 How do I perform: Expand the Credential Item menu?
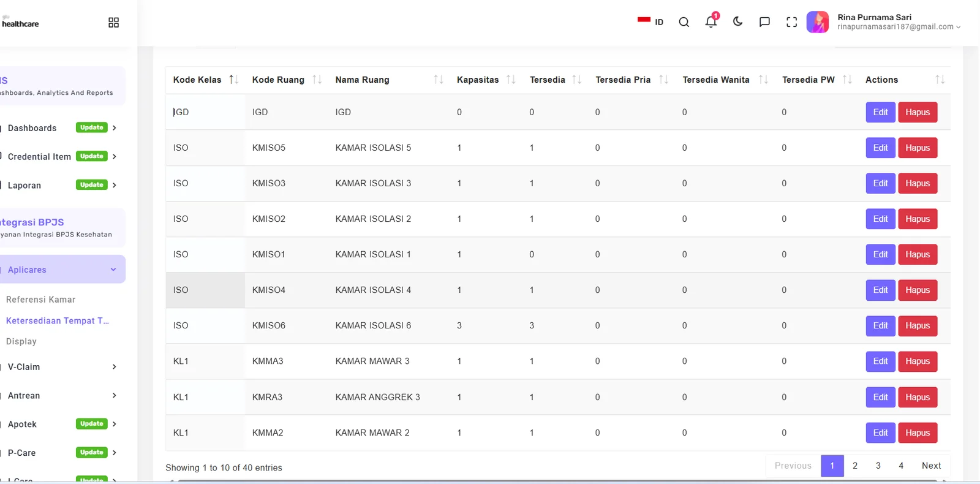click(x=61, y=157)
